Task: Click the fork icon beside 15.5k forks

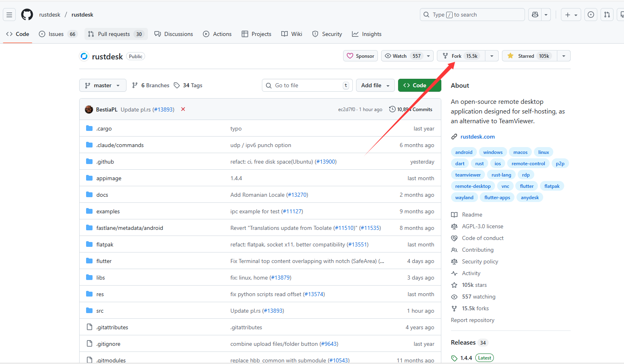Action: point(454,308)
